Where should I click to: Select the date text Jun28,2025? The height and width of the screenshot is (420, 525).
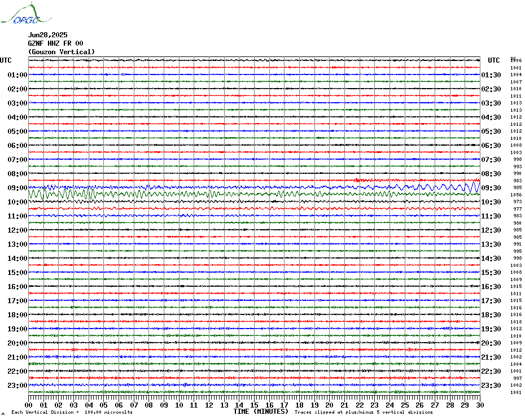pos(47,35)
